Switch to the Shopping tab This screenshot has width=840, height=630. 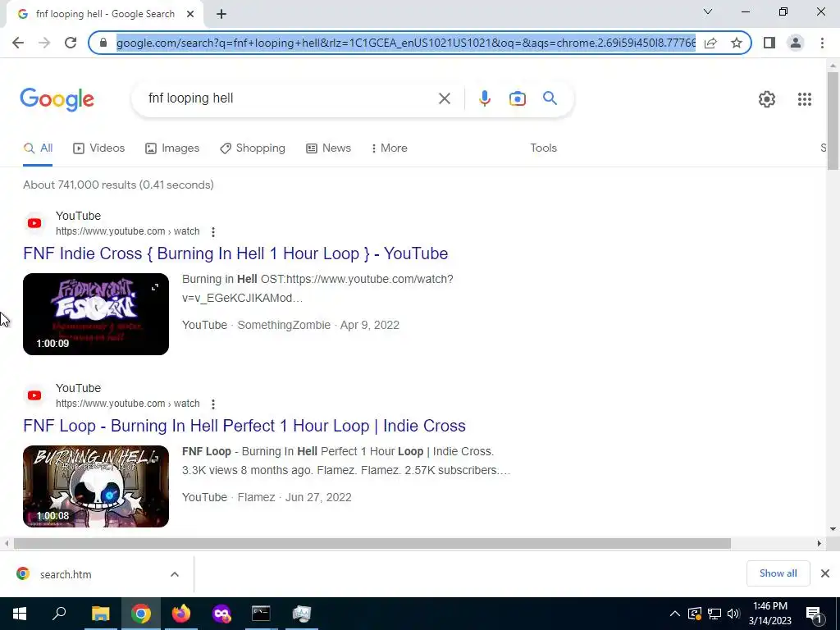point(253,148)
